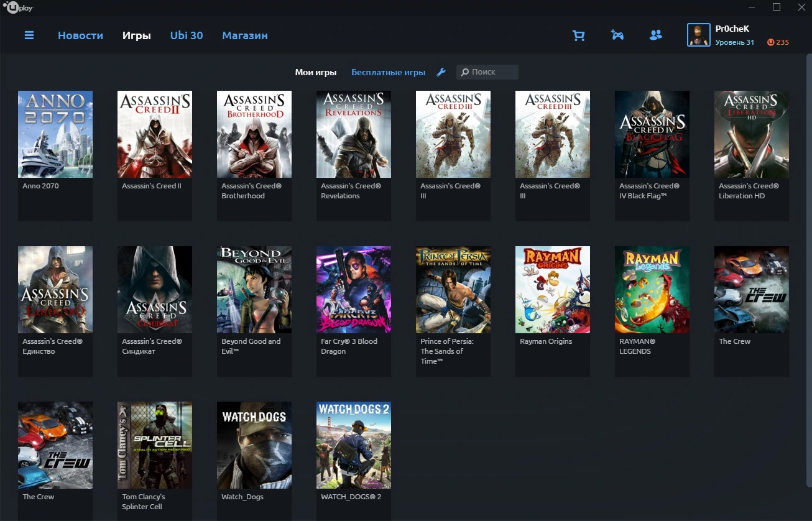Click the Watch Dogs 2 cover
812x521 pixels.
click(x=354, y=445)
